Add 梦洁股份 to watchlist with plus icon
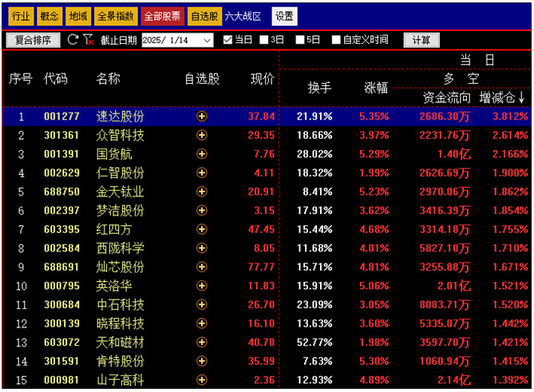Viewport: 534px width, 392px height. tap(202, 211)
